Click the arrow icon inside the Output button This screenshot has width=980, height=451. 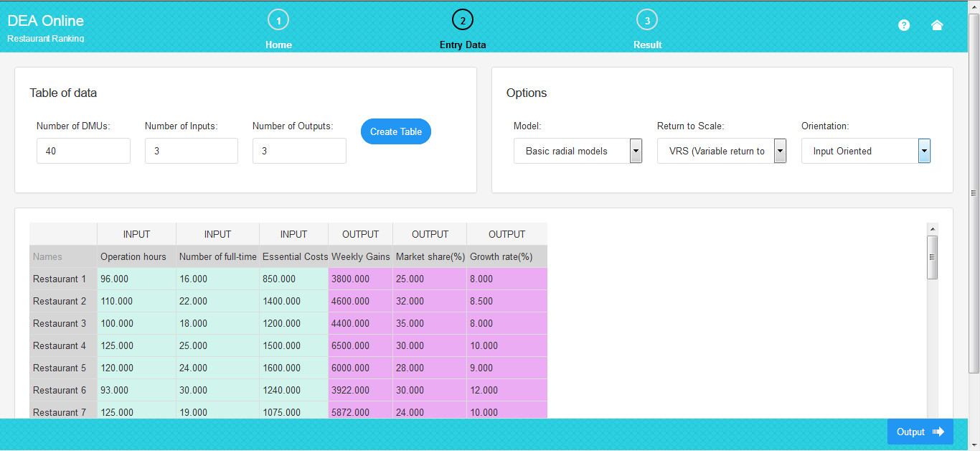[x=939, y=432]
